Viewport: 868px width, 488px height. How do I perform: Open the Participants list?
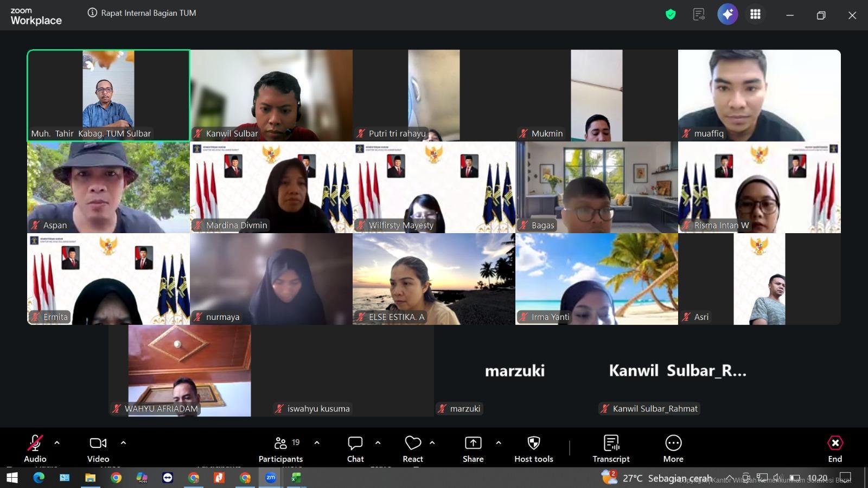click(280, 449)
